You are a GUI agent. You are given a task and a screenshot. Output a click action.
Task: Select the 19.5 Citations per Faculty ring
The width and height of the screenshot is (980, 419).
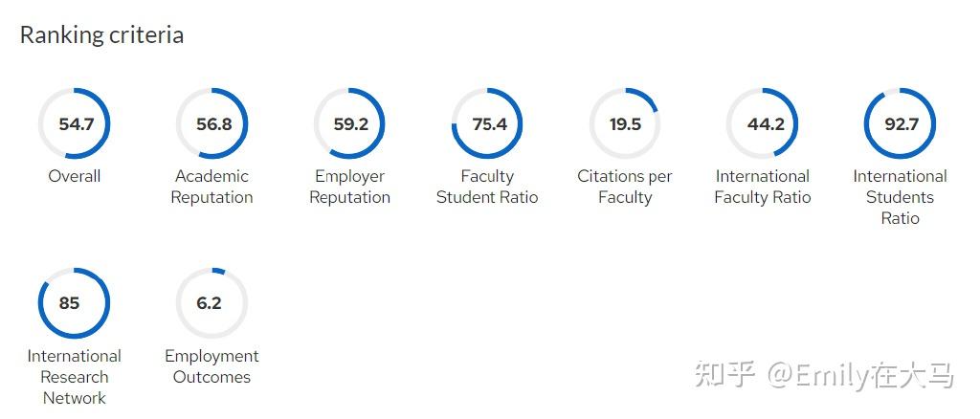click(625, 124)
